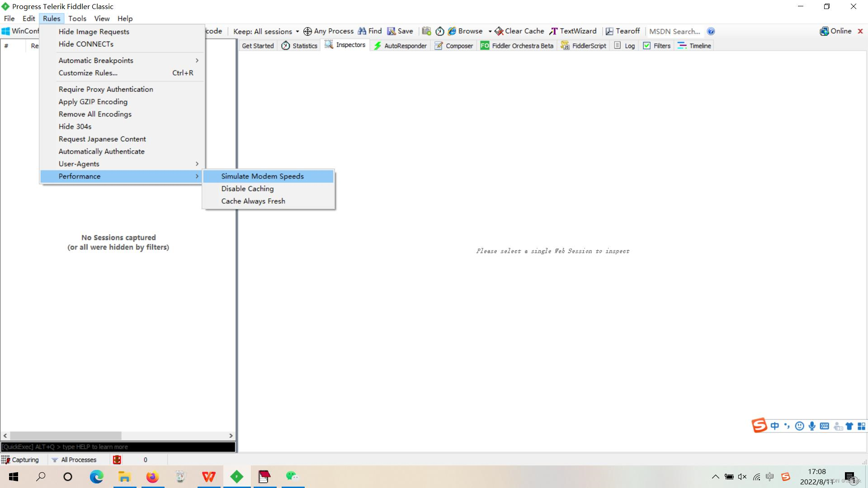Open File Explorer from the taskbar
Viewport: 868px width, 488px height.
(124, 477)
